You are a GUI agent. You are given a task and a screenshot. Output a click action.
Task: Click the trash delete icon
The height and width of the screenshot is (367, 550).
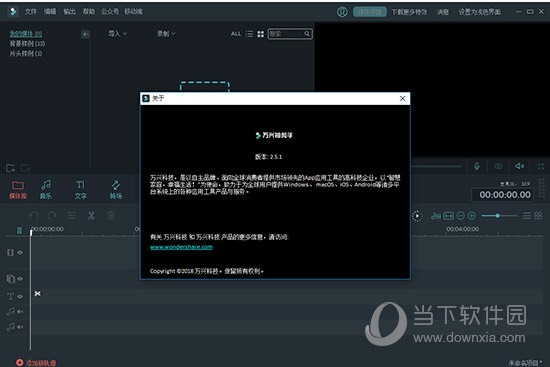pos(111,215)
